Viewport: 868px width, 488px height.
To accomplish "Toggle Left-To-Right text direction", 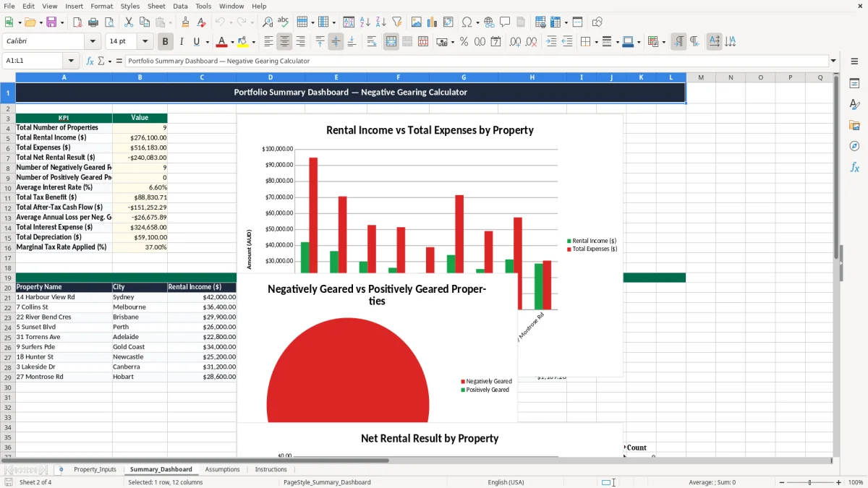I will tap(678, 42).
